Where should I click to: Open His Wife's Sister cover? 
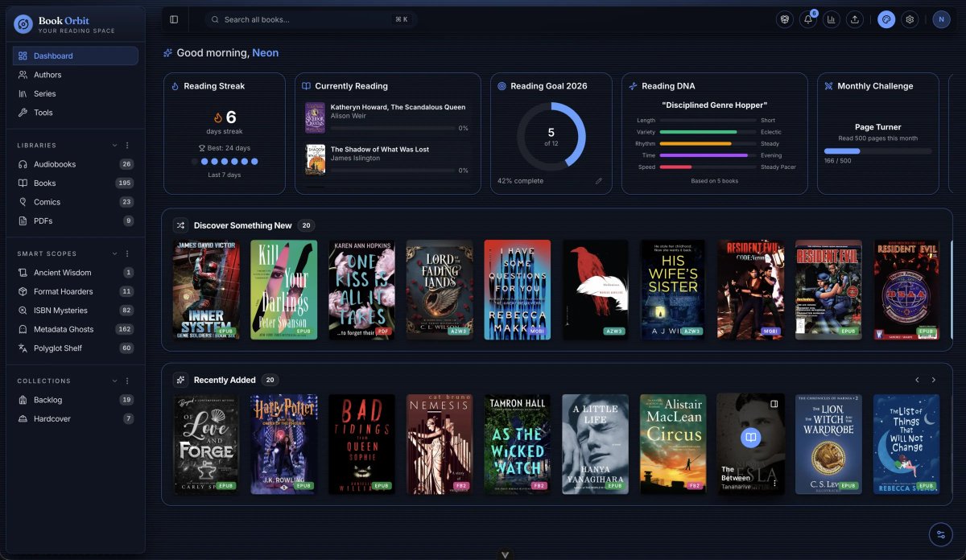(x=673, y=290)
